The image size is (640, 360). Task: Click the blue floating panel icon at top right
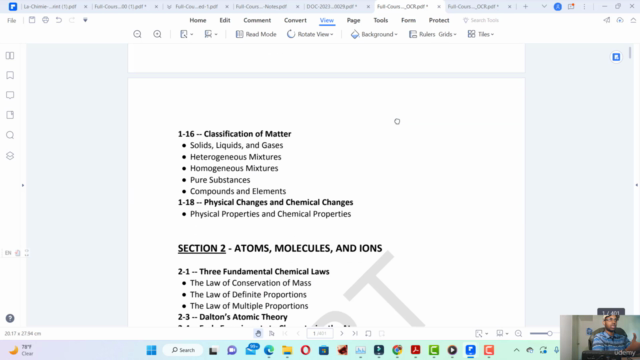(x=616, y=57)
